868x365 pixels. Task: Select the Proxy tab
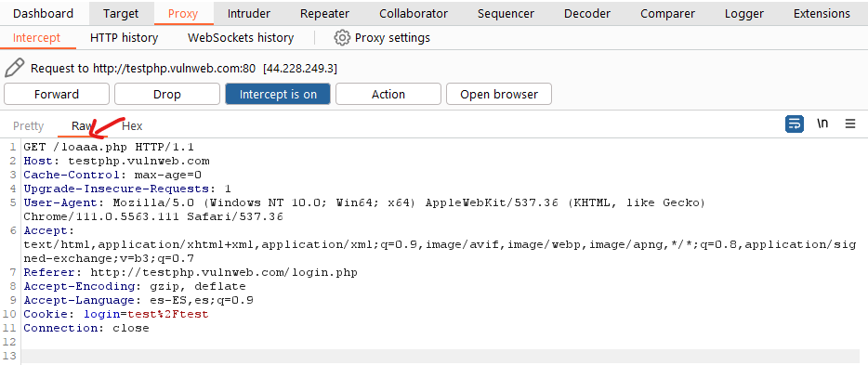click(x=183, y=13)
